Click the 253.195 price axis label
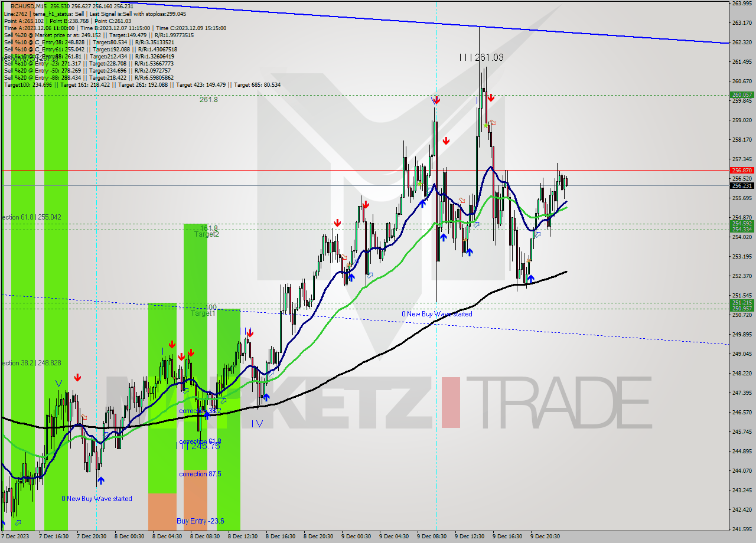756x543 pixels. pos(742,257)
